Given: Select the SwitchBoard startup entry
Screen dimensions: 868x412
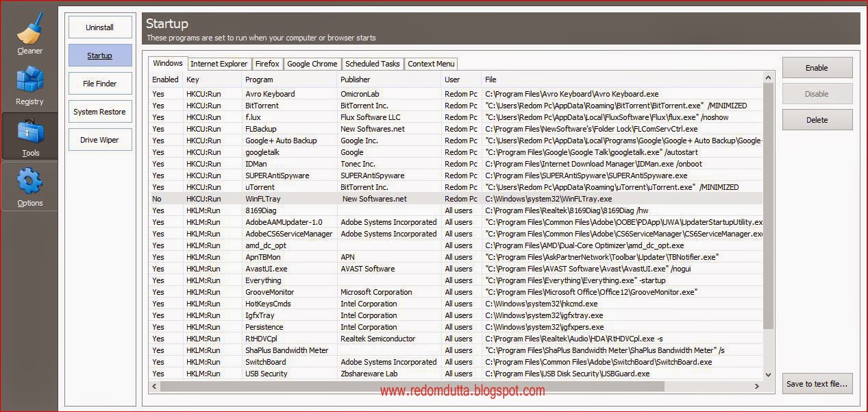Looking at the screenshot, I should point(456,362).
